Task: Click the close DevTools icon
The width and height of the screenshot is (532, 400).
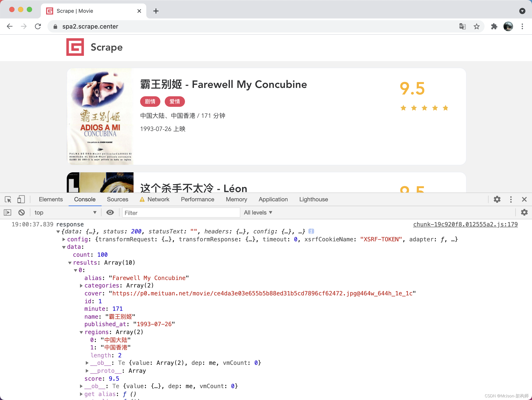Action: tap(525, 199)
